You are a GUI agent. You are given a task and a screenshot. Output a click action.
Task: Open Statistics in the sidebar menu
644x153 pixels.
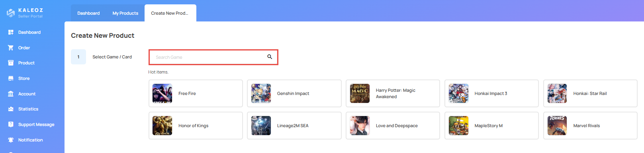(x=28, y=109)
